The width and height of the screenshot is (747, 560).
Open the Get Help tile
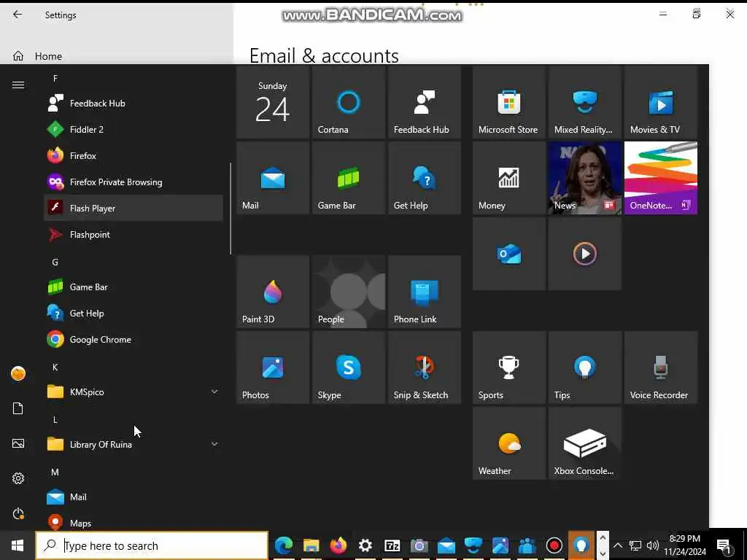click(x=425, y=178)
